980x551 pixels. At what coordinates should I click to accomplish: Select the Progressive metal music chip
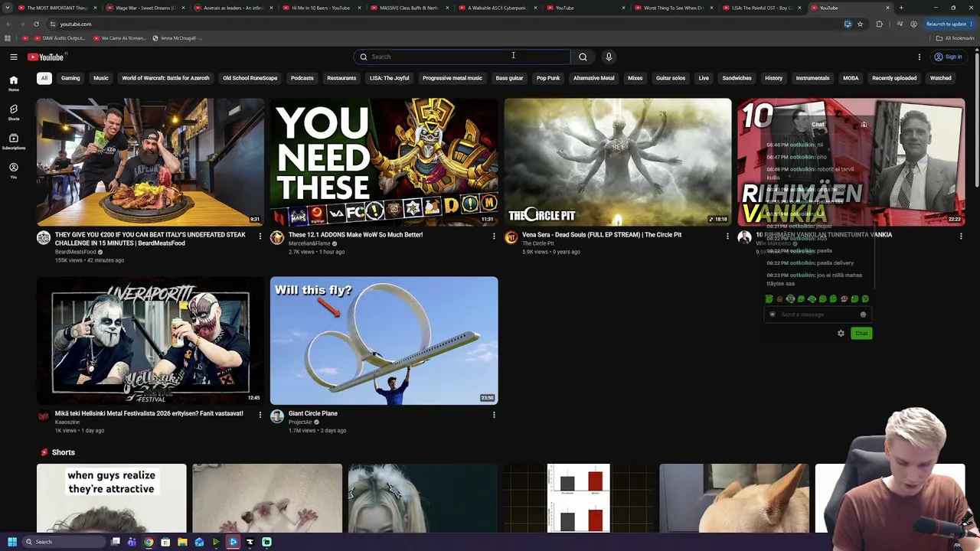pos(452,78)
